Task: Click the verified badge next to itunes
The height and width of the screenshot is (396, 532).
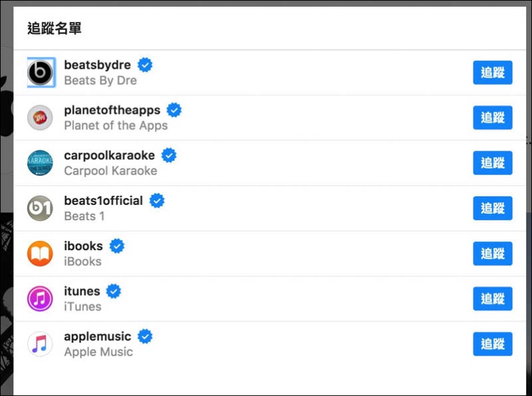Action: coord(113,292)
